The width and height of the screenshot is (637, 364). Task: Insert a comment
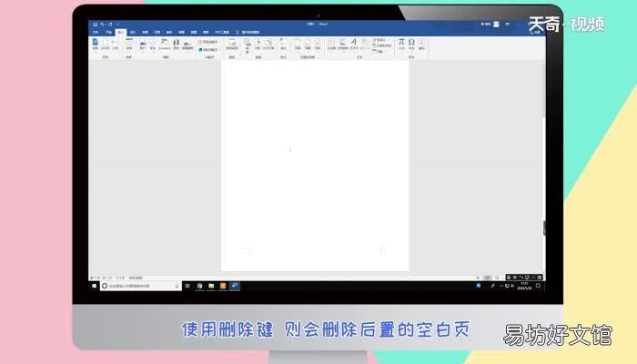click(284, 45)
